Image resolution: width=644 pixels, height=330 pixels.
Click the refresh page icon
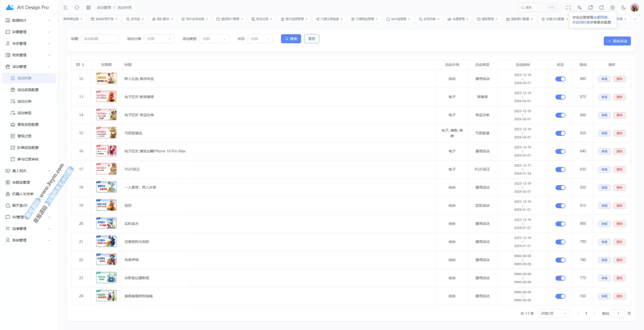coord(77,8)
